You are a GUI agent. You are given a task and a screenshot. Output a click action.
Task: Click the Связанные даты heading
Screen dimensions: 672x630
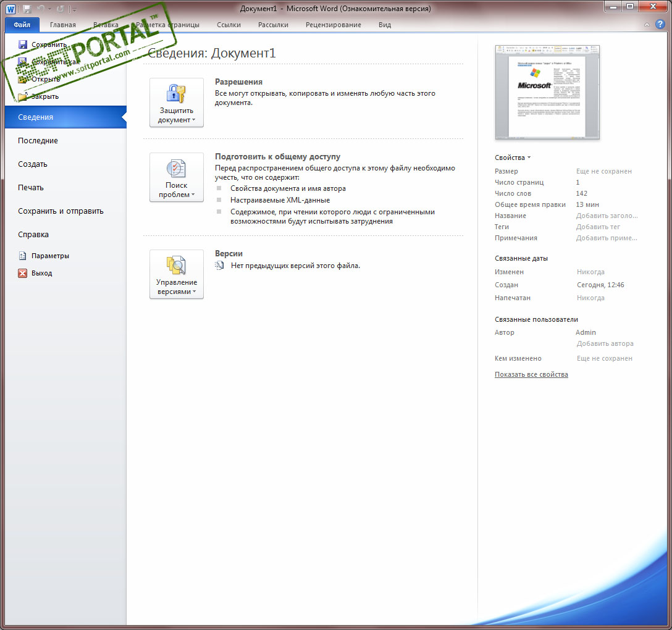521,258
